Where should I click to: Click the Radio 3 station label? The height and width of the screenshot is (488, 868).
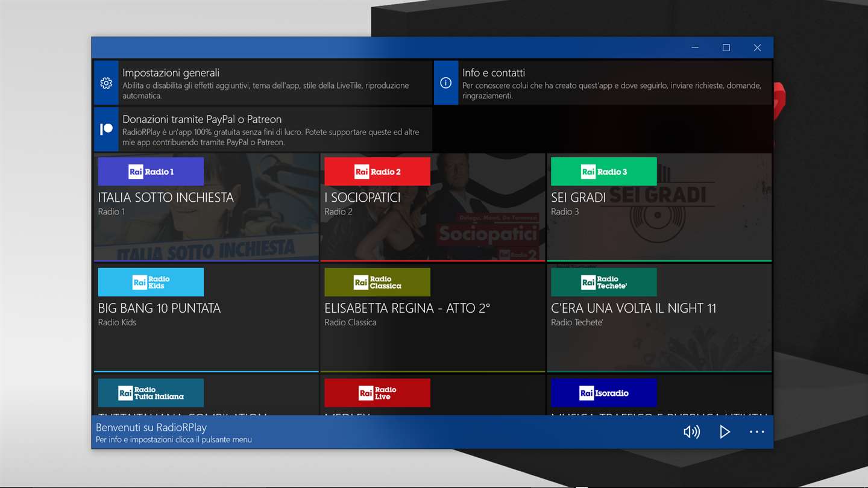point(565,211)
